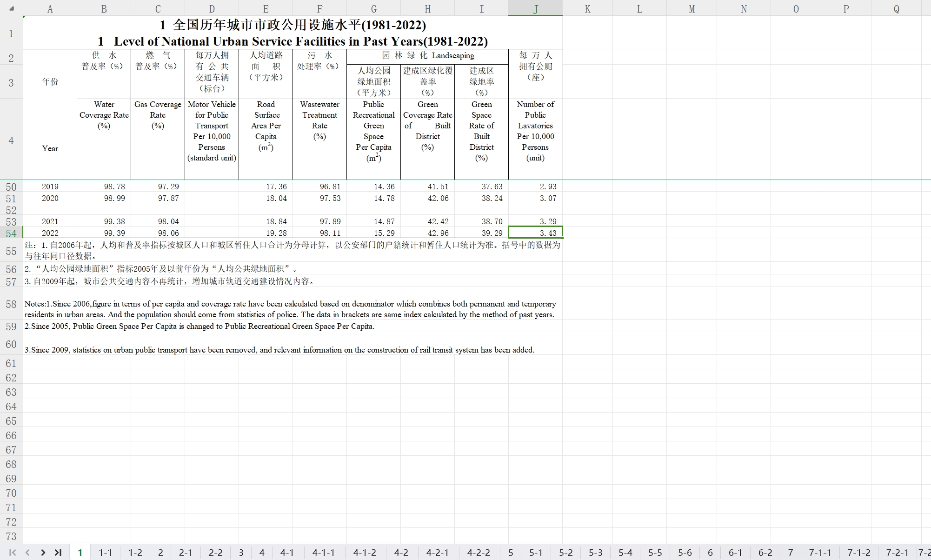Select column J header
931x560 pixels.
coord(535,9)
